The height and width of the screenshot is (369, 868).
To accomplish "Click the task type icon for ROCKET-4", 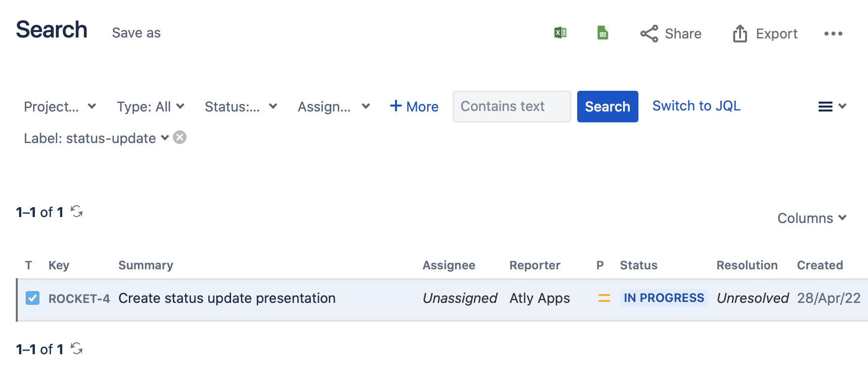I will click(33, 298).
